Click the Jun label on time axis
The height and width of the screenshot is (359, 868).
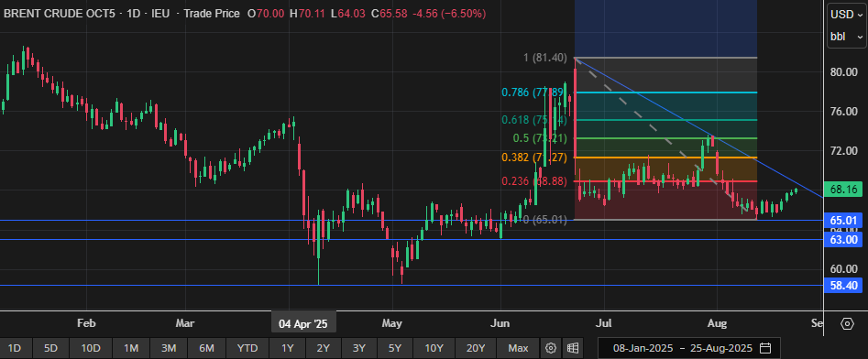(500, 322)
